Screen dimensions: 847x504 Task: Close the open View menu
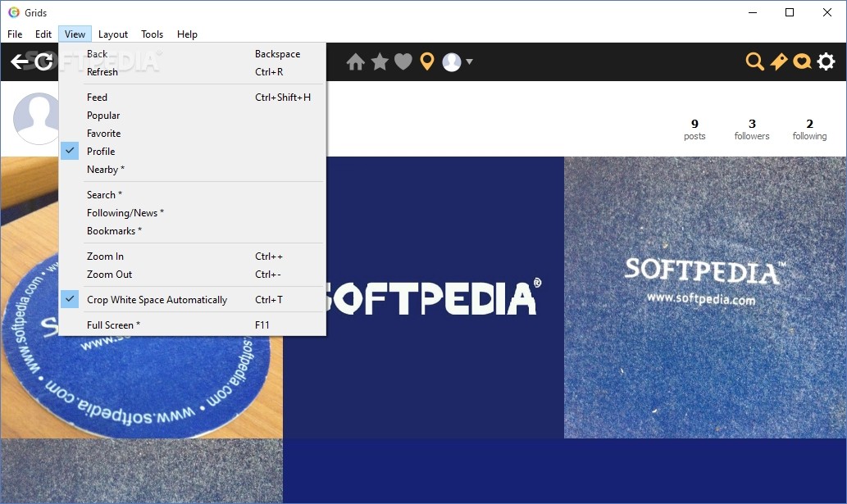click(75, 34)
